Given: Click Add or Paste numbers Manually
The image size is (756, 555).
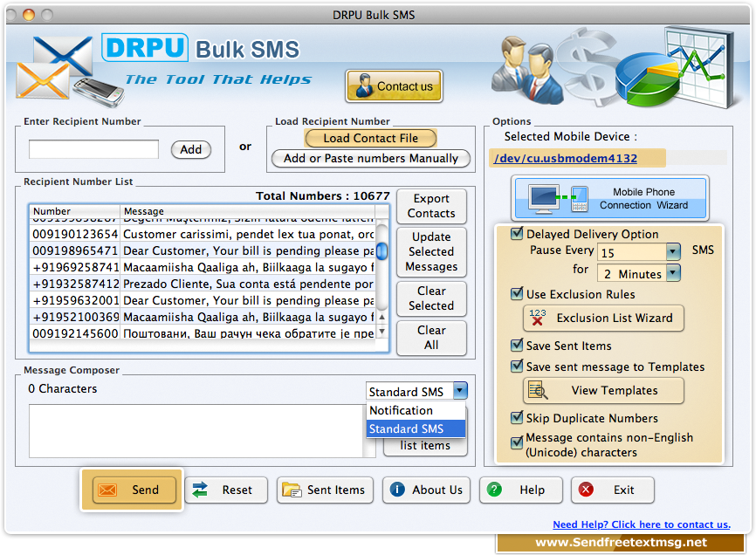Looking at the screenshot, I should [370, 159].
